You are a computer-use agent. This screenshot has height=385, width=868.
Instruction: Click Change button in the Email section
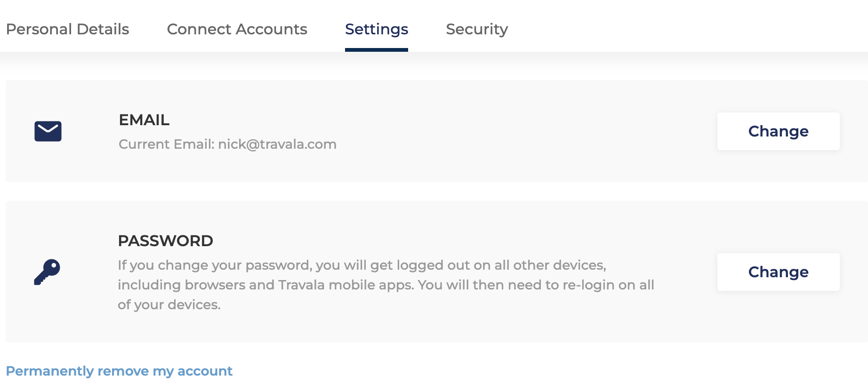point(778,131)
